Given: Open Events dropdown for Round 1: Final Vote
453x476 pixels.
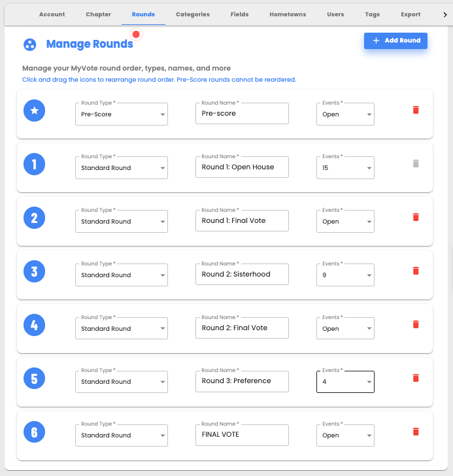Looking at the screenshot, I should [x=345, y=221].
